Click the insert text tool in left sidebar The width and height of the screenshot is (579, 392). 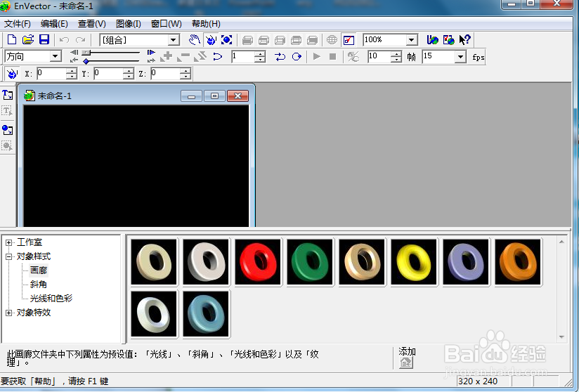click(x=8, y=95)
